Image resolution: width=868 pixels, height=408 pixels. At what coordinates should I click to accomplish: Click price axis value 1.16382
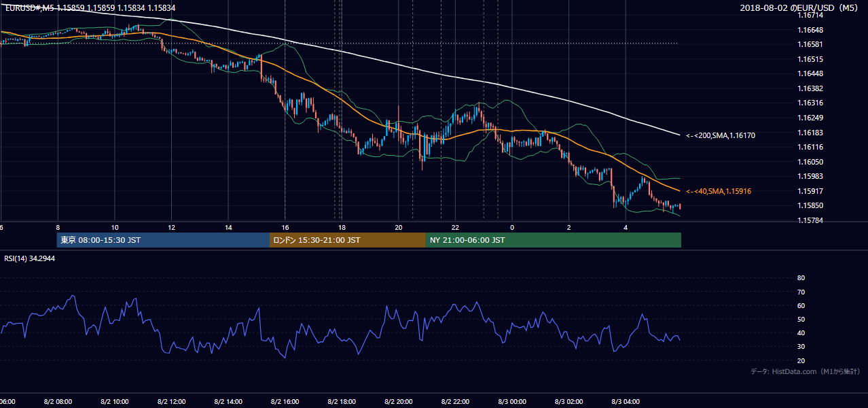coord(810,88)
